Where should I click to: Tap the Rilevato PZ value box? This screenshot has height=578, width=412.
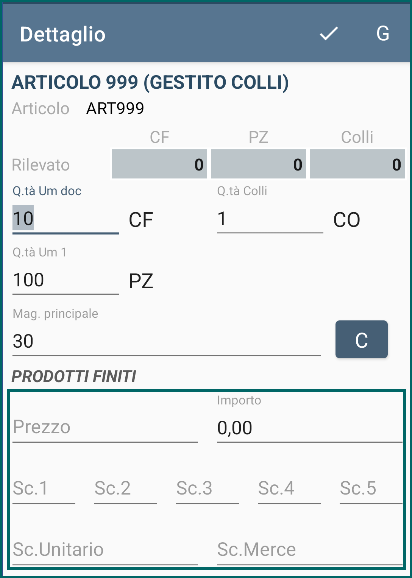point(258,164)
